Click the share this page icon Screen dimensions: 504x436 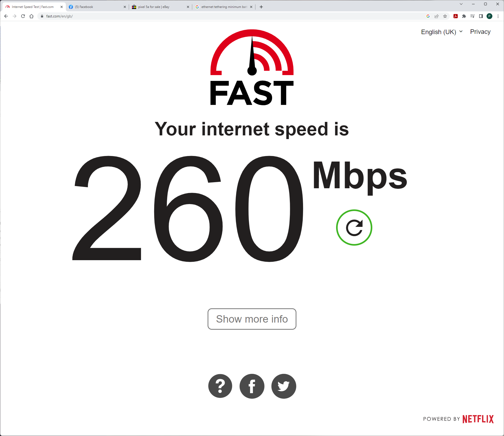tap(437, 16)
